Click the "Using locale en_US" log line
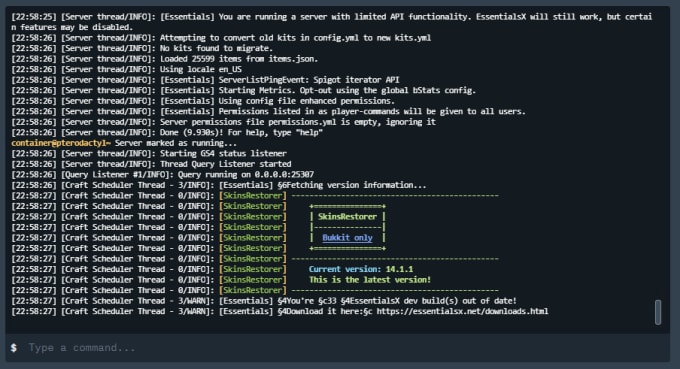Viewport: 680px width, 369px height. [127, 69]
